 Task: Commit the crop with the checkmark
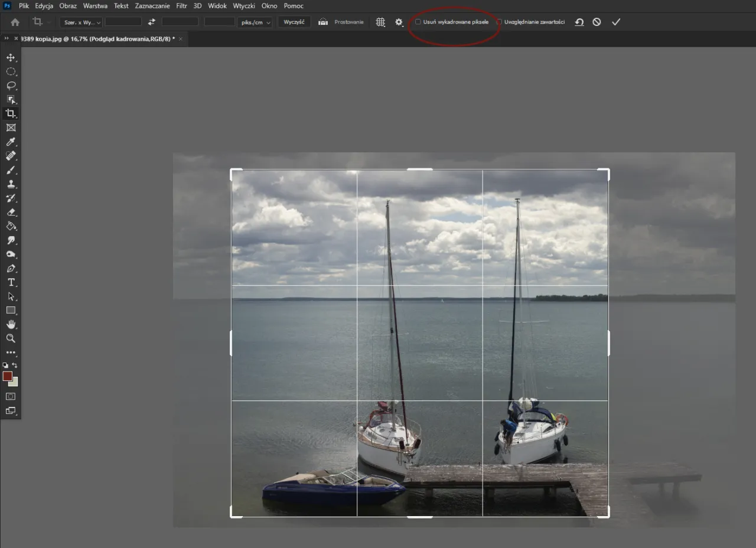point(616,22)
